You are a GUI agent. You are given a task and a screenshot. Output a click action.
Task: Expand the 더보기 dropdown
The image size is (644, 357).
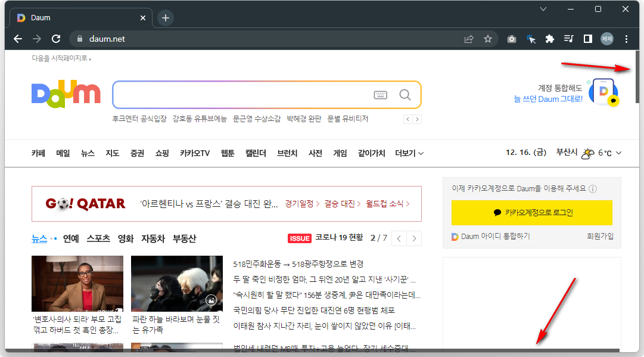[409, 153]
